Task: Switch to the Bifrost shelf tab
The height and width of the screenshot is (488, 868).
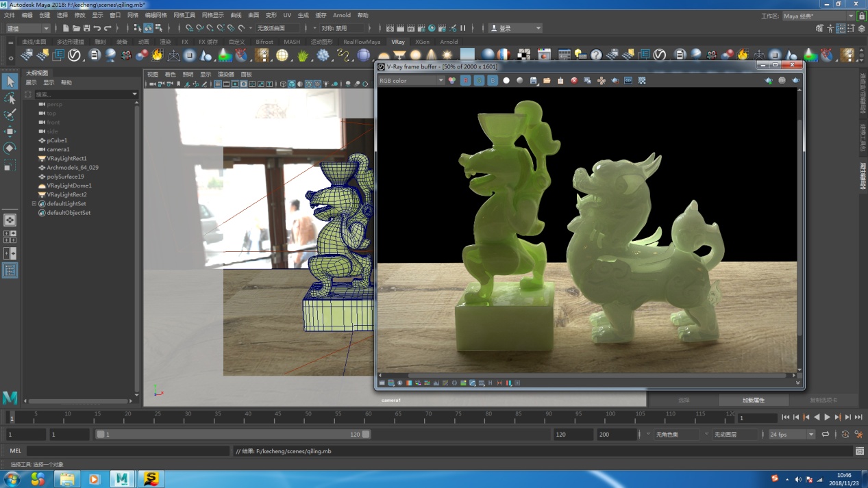Action: tap(264, 42)
